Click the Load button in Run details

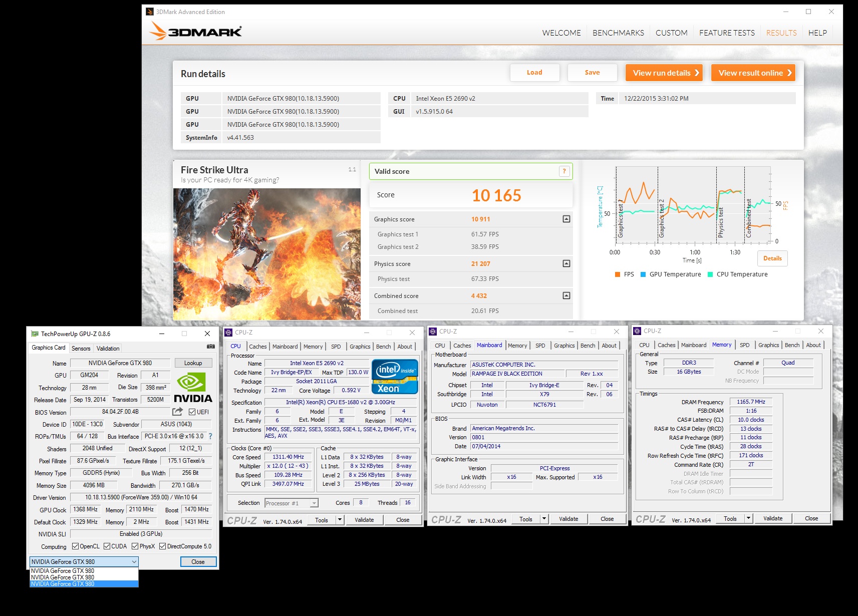point(534,73)
